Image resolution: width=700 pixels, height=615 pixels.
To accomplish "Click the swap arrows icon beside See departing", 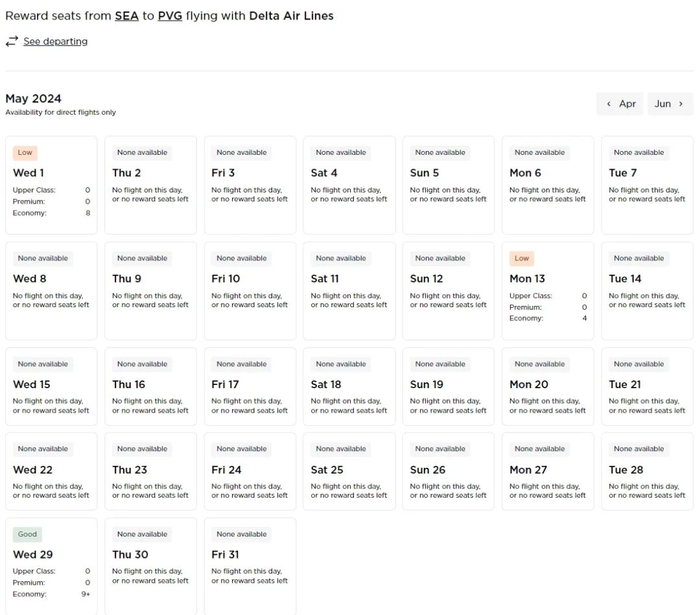I will pyautogui.click(x=12, y=41).
